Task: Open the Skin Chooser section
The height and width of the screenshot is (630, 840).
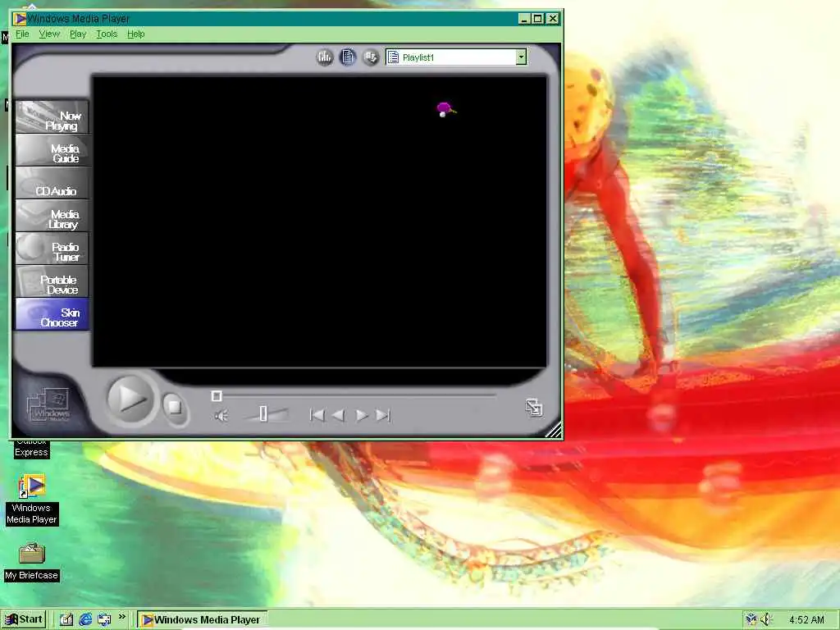Action: pyautogui.click(x=52, y=314)
